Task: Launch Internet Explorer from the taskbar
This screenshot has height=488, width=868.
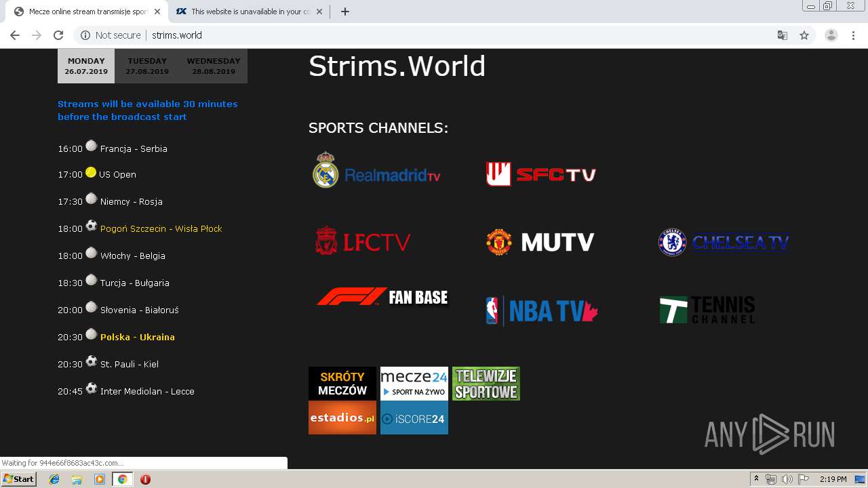Action: pos(54,479)
